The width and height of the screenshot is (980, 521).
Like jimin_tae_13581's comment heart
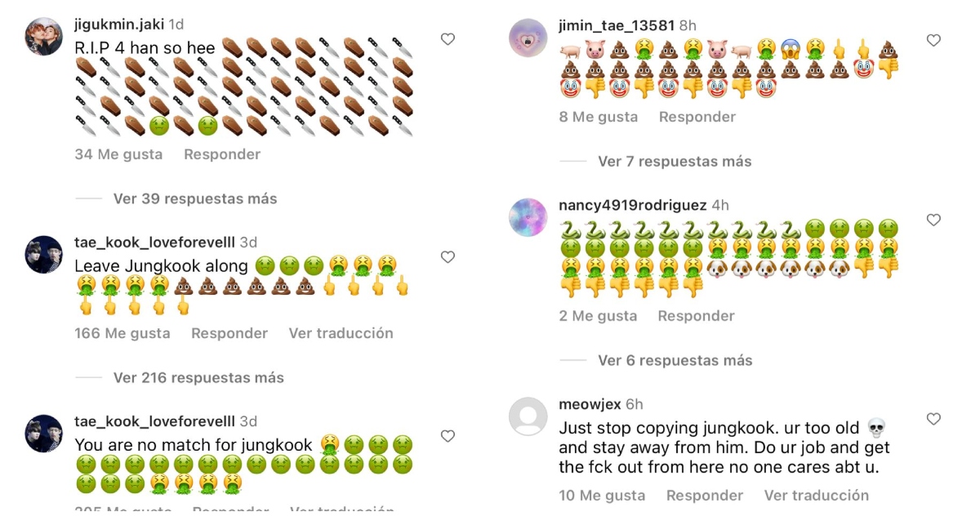pos(933,40)
